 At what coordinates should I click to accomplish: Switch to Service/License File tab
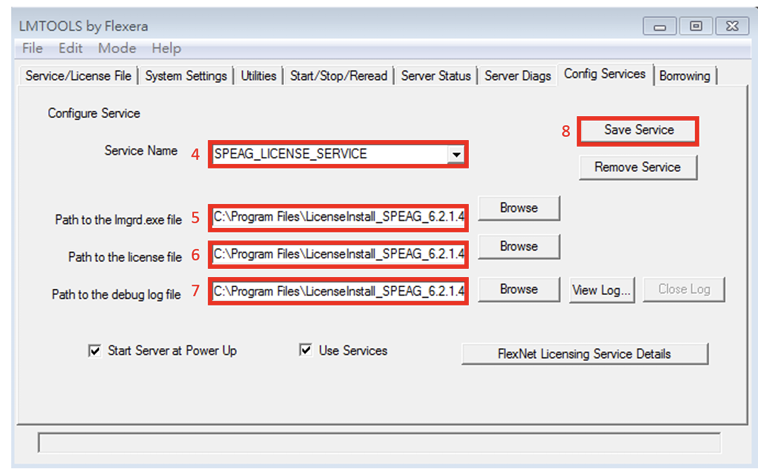tap(78, 76)
